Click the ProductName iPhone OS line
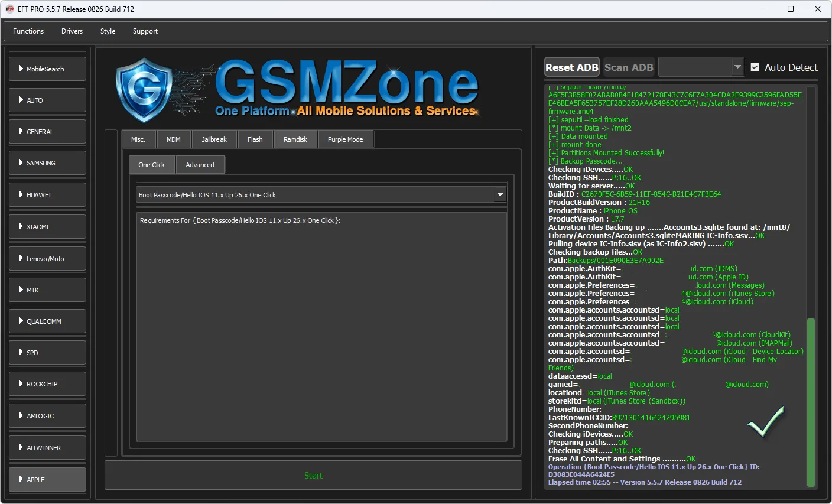Screen dimensions: 832x504 coord(593,211)
